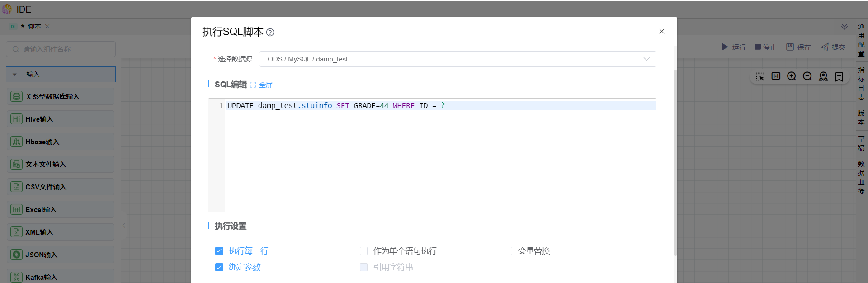Click the help icon beside 执行SQL脚本 title
Image resolution: width=868 pixels, height=283 pixels.
pyautogui.click(x=270, y=33)
